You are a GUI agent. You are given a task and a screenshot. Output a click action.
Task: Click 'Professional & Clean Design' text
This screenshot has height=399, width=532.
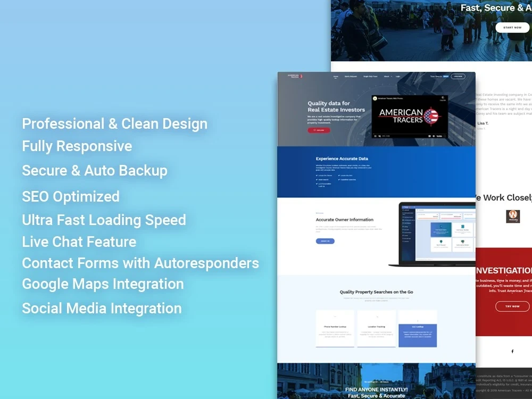(115, 124)
